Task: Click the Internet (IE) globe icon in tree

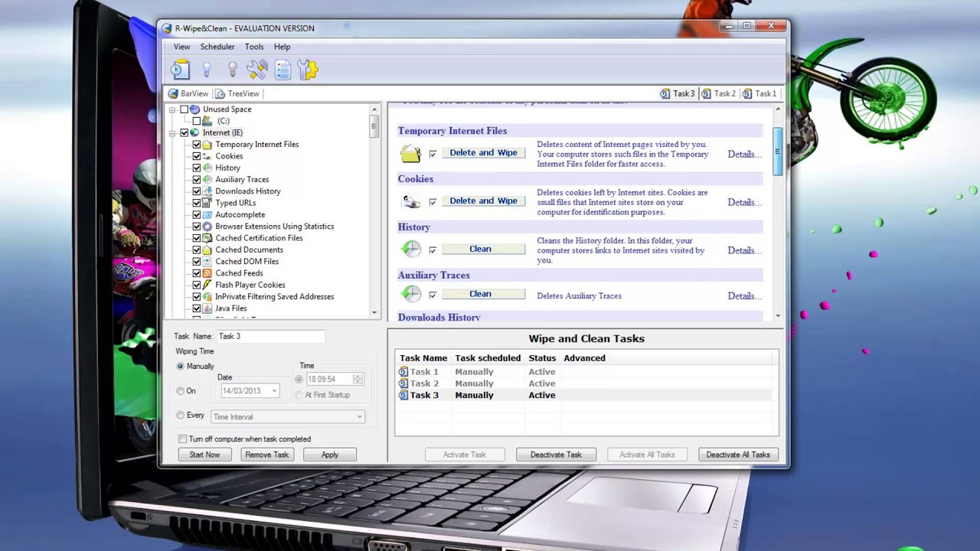Action: 195,132
